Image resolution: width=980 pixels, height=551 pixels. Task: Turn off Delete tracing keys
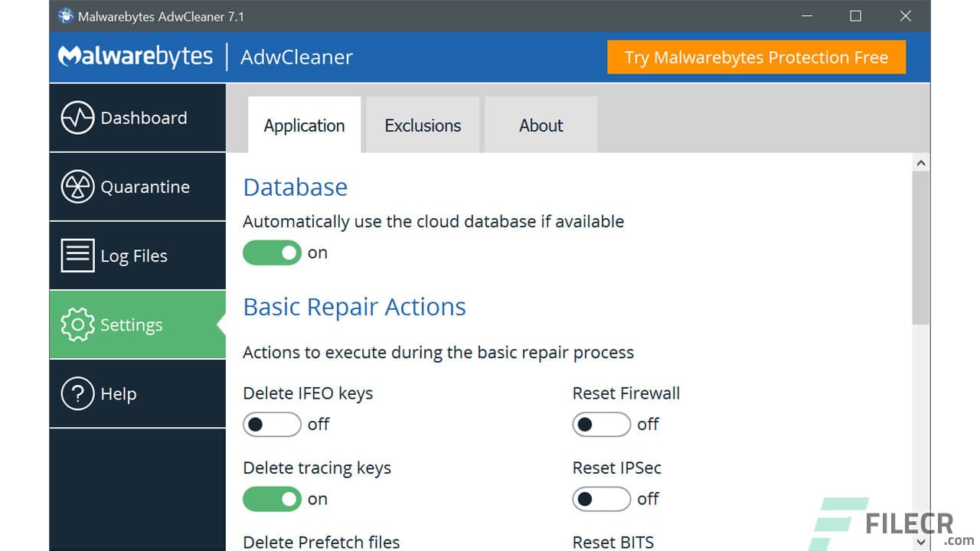[272, 499]
